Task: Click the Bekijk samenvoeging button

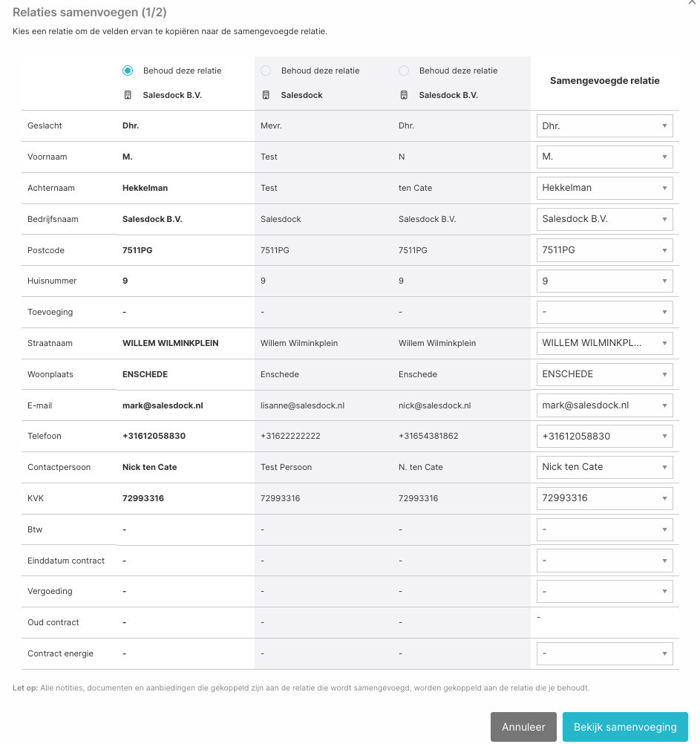Action: [625, 726]
